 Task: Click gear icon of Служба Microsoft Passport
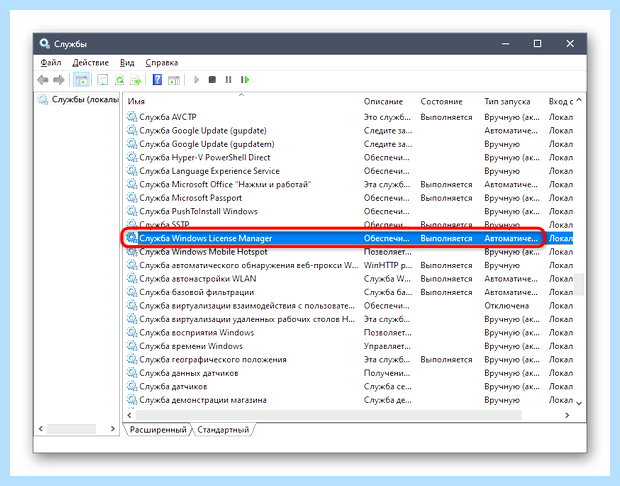[x=132, y=197]
